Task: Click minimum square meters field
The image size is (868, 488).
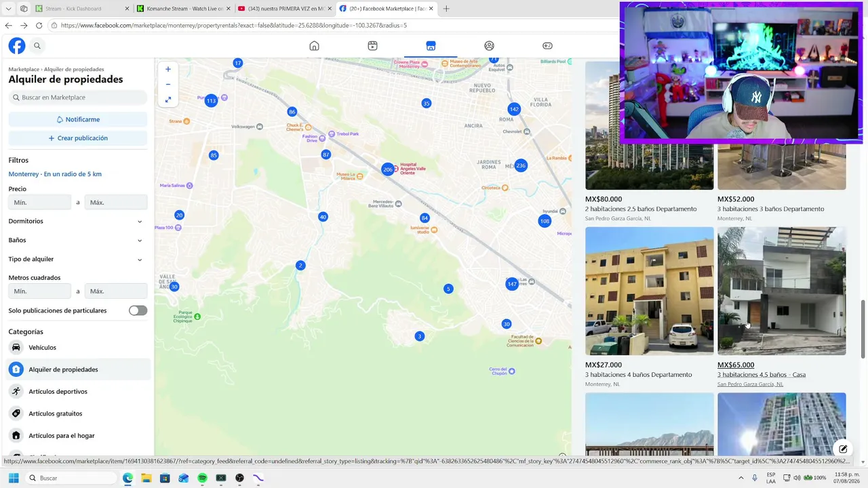Action: [x=40, y=291]
